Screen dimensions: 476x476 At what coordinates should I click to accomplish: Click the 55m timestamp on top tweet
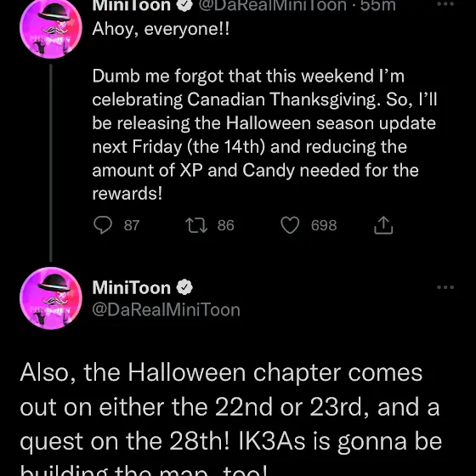[378, 5]
